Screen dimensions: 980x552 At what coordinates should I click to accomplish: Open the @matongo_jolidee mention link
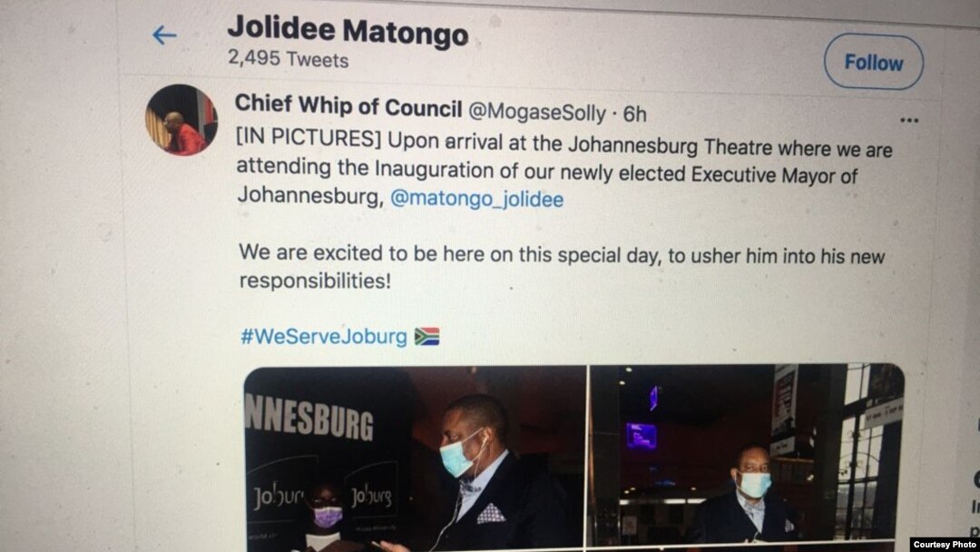click(x=477, y=200)
